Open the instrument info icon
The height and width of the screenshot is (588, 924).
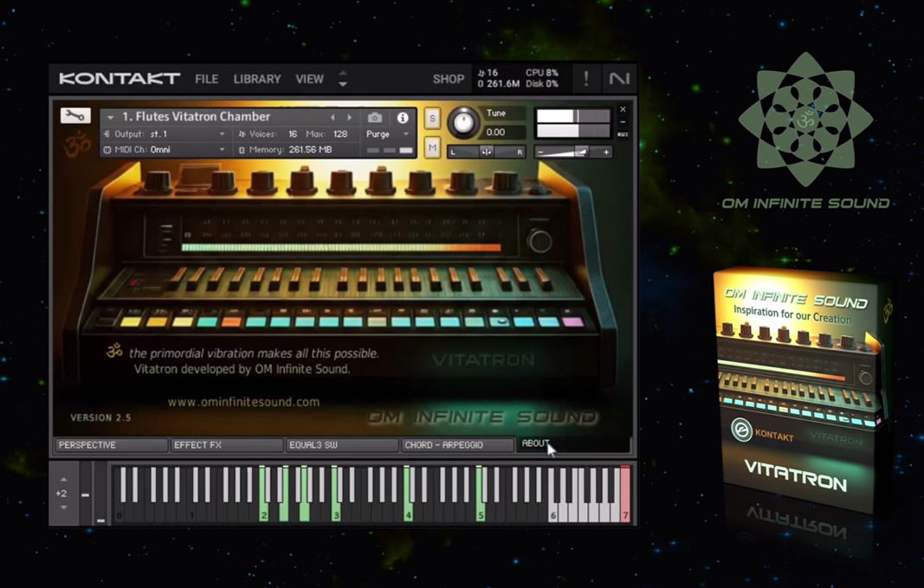tap(403, 118)
